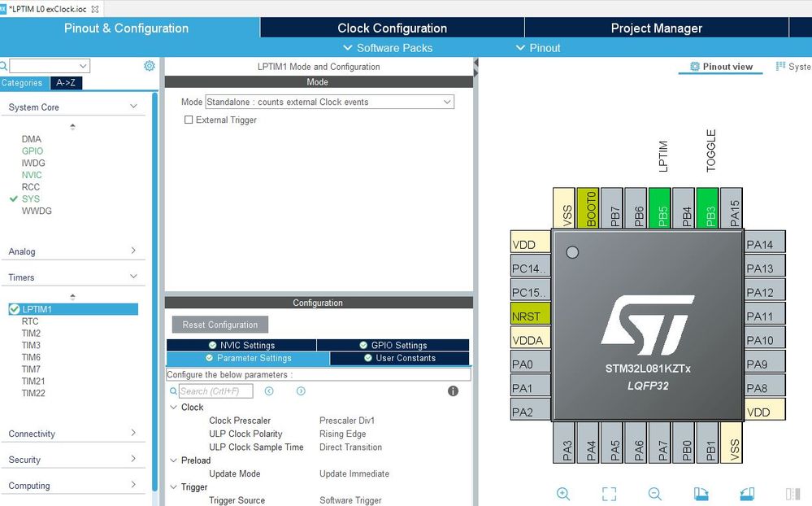This screenshot has width=812, height=506.
Task: Rotate the chip clockwise
Action: [x=701, y=494]
